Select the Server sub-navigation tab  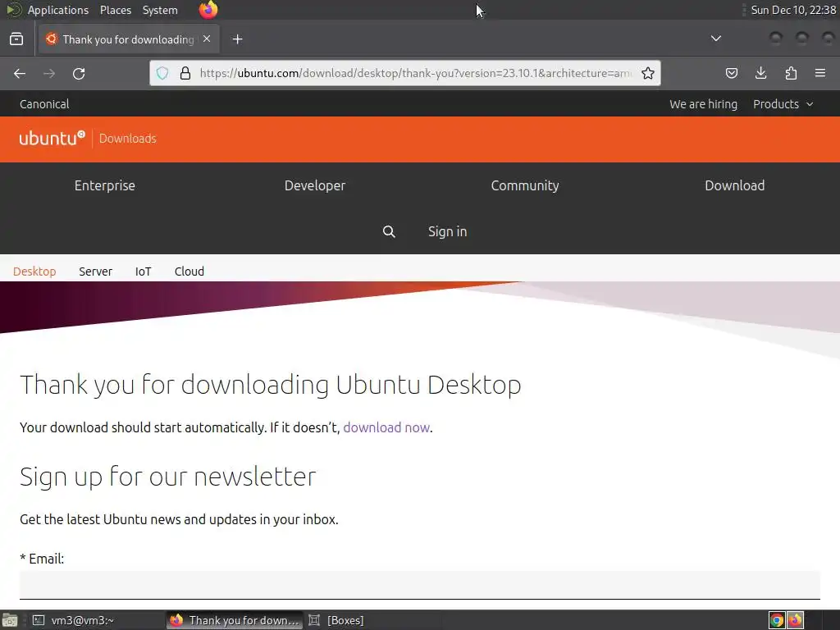point(95,271)
